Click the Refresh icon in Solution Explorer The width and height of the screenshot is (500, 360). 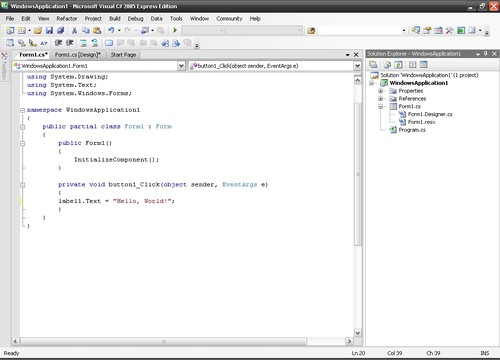click(x=398, y=65)
